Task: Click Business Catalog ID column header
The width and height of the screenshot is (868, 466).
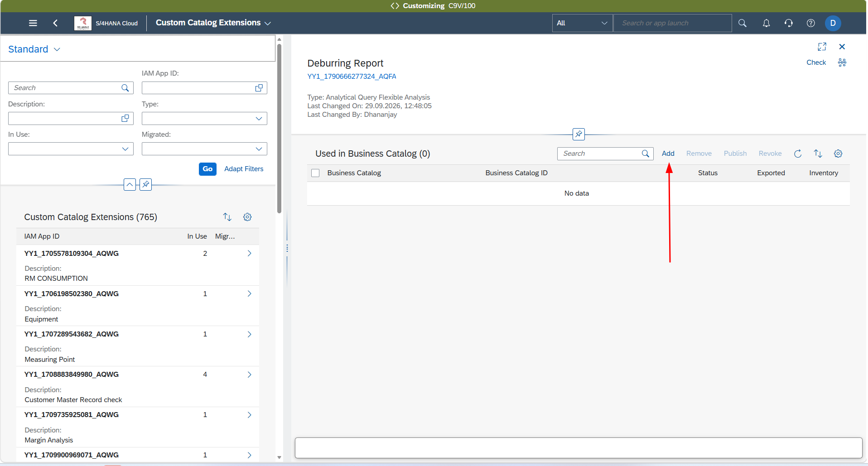Action: (516, 173)
